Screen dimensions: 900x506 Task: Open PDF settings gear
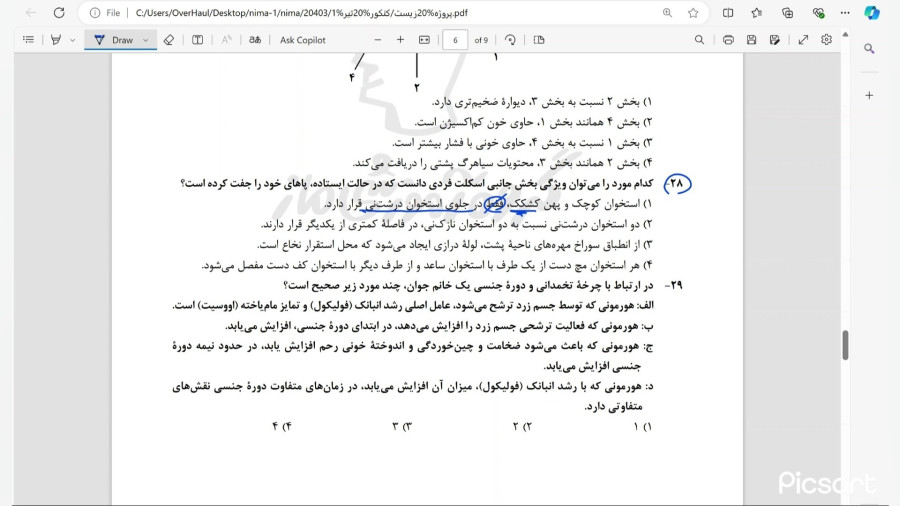pos(827,40)
